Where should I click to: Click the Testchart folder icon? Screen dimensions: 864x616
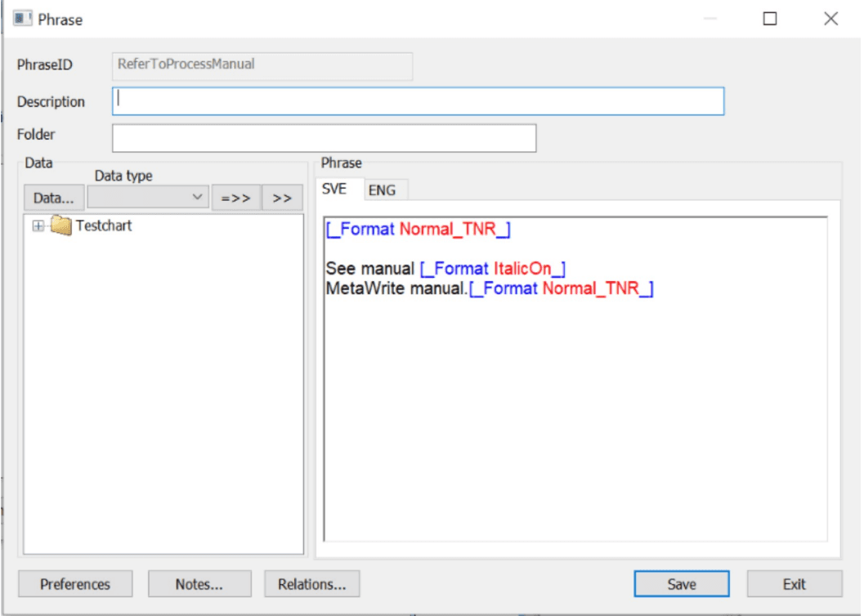(60, 225)
